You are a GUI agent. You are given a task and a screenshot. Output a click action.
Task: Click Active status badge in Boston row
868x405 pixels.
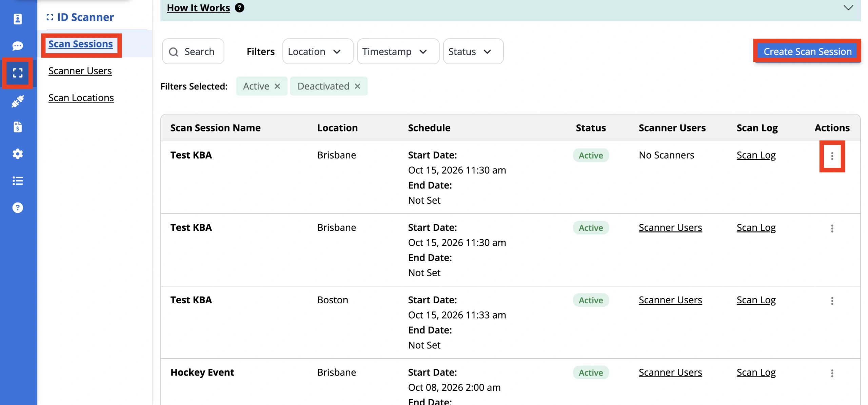click(x=591, y=300)
